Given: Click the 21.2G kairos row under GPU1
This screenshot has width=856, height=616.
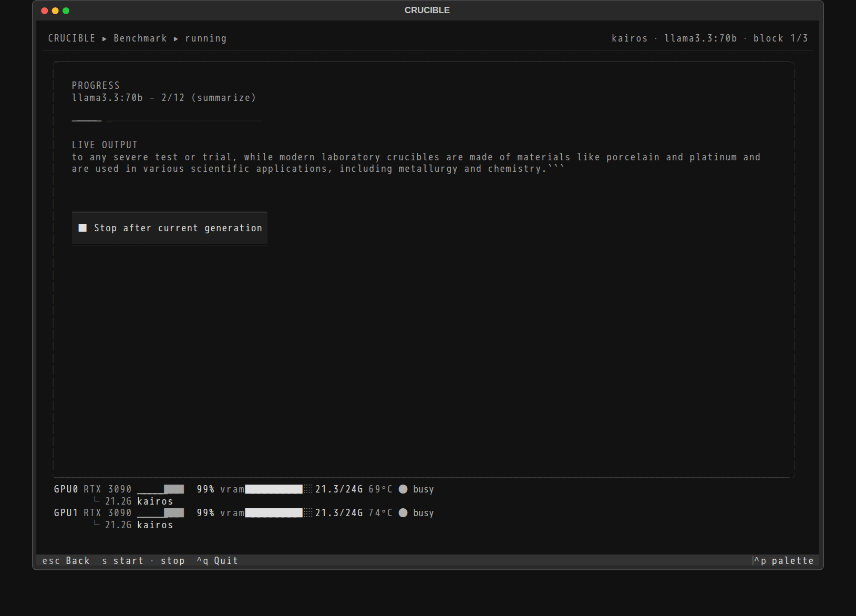Looking at the screenshot, I should point(133,525).
